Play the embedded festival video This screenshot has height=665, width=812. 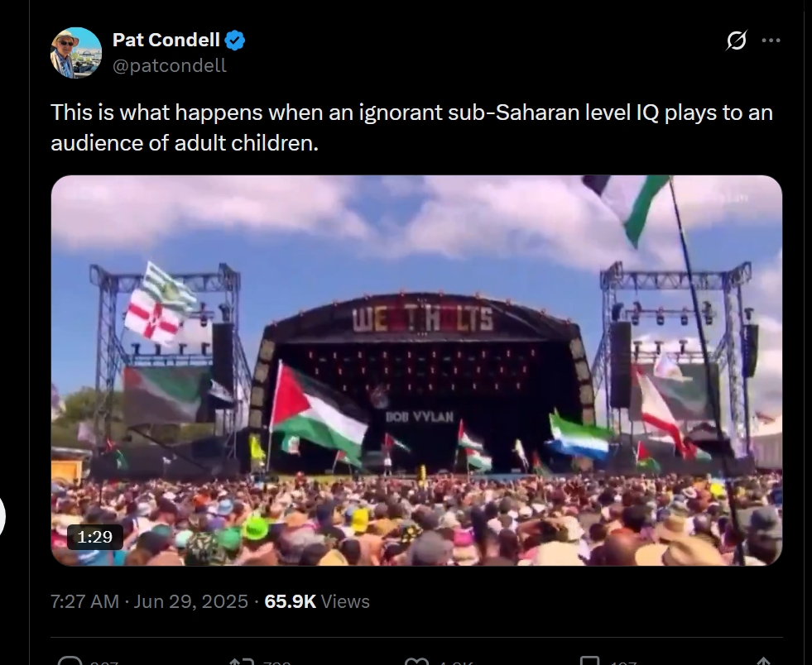416,371
